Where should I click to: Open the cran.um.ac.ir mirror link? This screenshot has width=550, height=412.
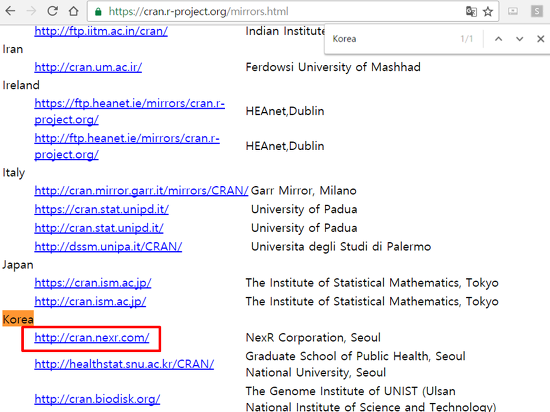click(88, 67)
